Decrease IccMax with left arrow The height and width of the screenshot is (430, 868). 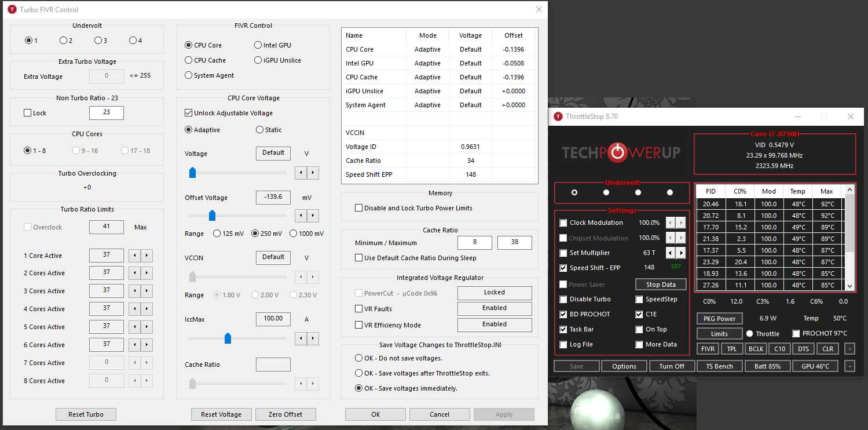301,338
